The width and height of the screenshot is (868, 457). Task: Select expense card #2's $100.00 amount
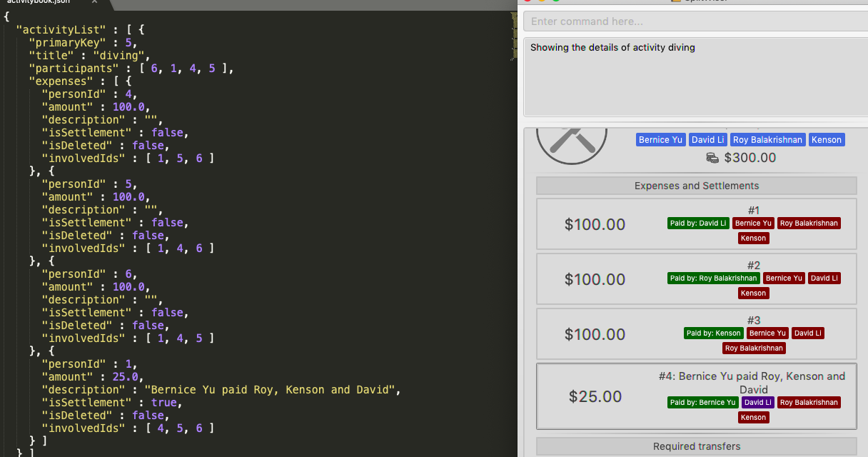[x=595, y=279]
